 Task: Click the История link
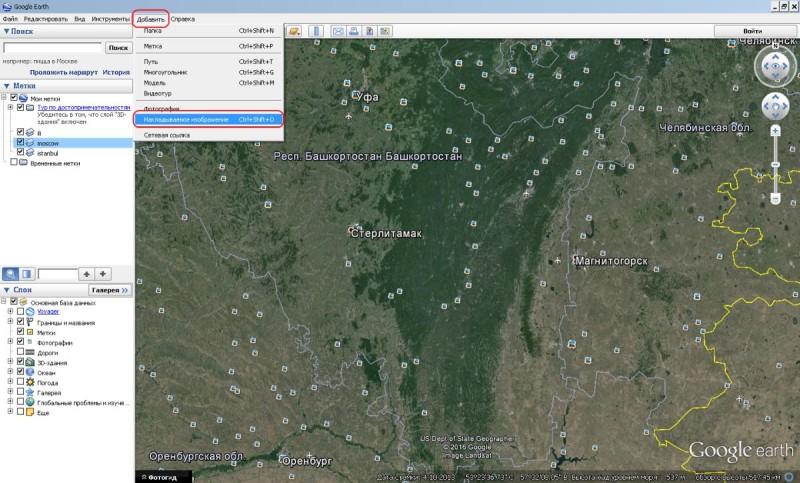[x=116, y=72]
